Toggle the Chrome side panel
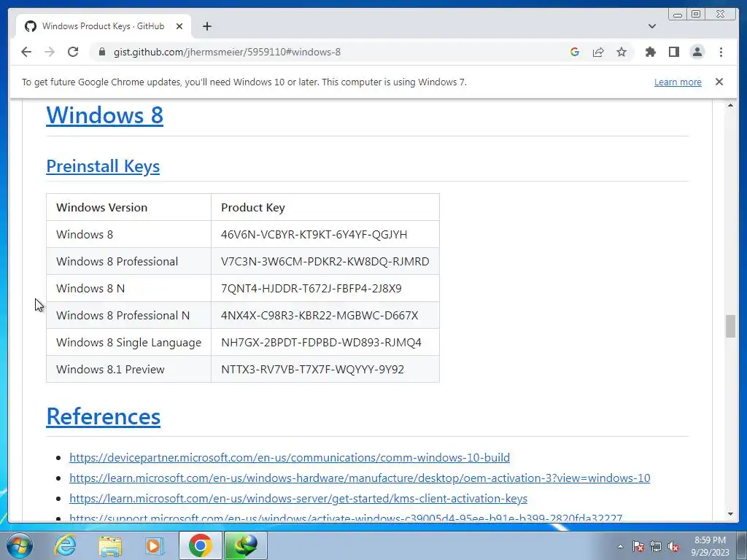The height and width of the screenshot is (560, 747). click(673, 52)
